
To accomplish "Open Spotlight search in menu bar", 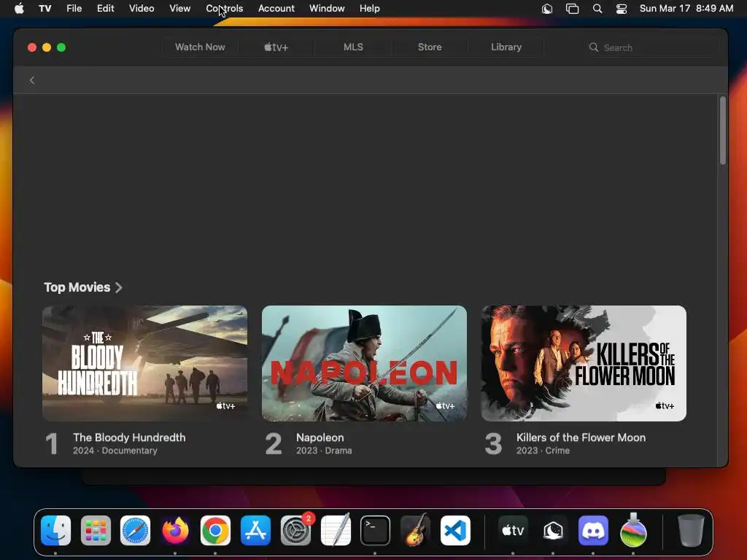I will tap(597, 9).
